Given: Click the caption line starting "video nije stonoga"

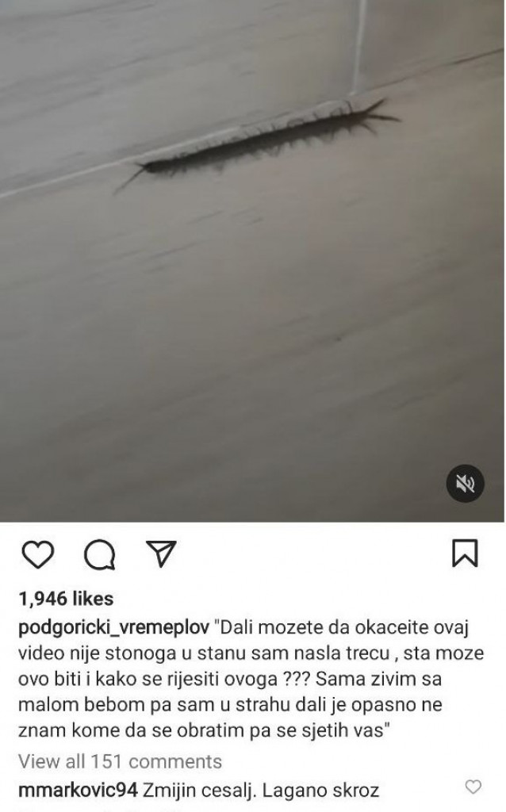Looking at the screenshot, I should (251, 653).
